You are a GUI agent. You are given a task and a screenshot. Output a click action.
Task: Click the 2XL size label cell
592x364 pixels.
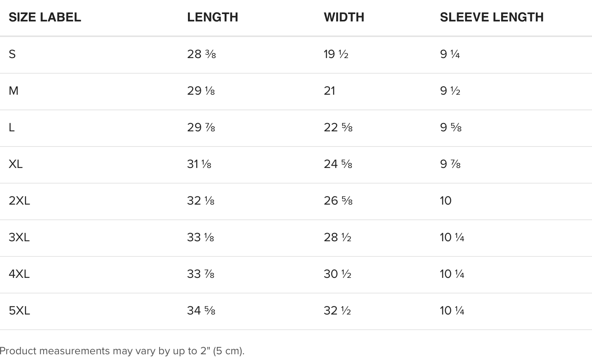(x=19, y=201)
